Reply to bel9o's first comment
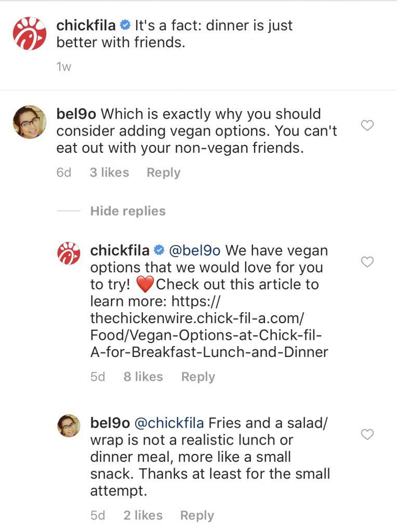 coord(163,172)
